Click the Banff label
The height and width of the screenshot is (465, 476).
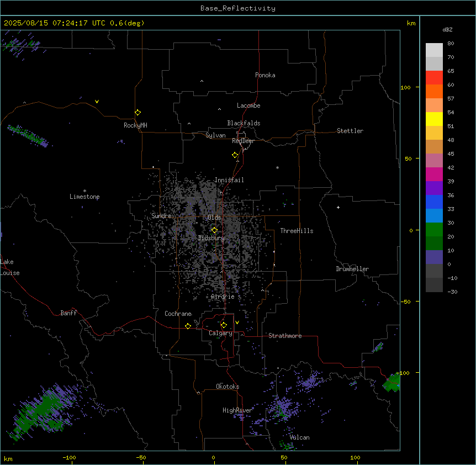68,313
